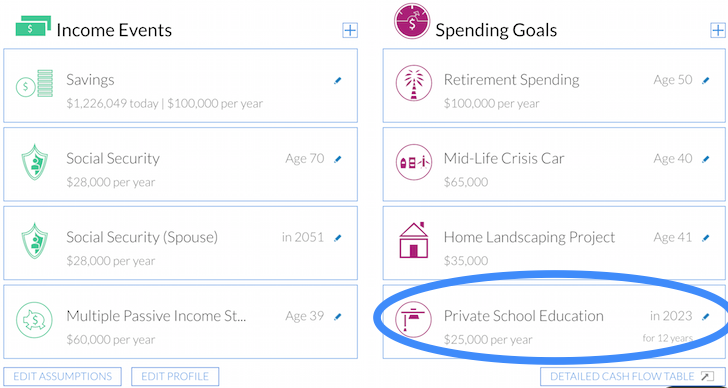
Task: Click the green Income Events money icon
Action: 33,26
